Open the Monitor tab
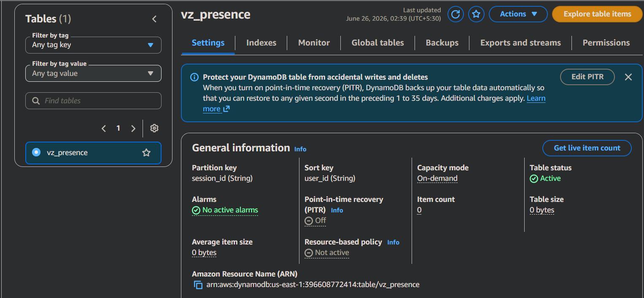This screenshot has width=644, height=298. (314, 43)
